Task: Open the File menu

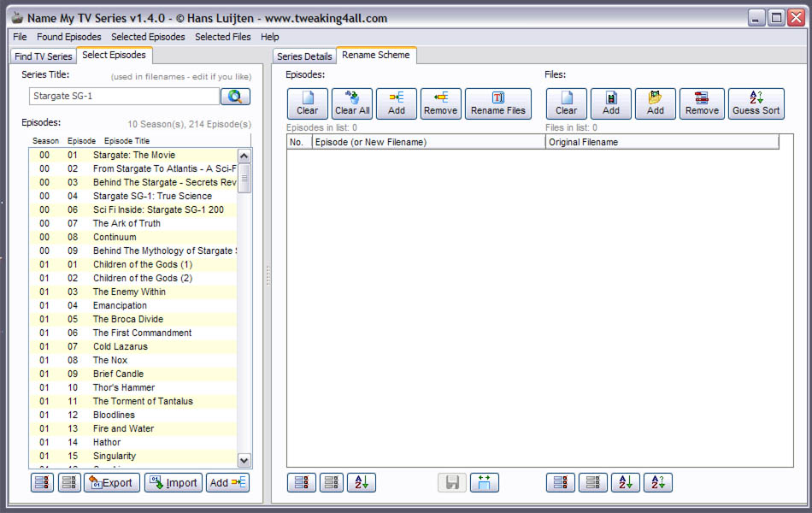Action: tap(20, 37)
